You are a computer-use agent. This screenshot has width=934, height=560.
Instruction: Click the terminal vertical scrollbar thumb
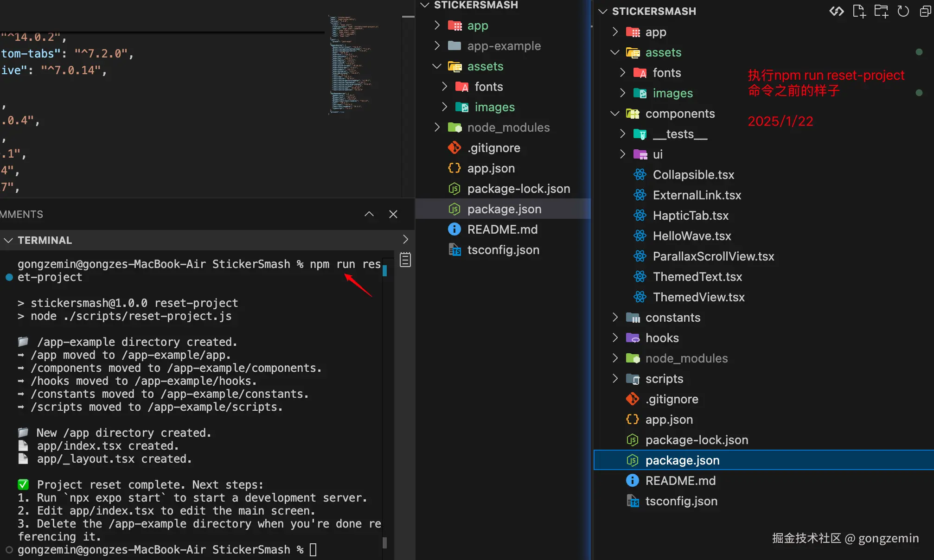coord(384,542)
